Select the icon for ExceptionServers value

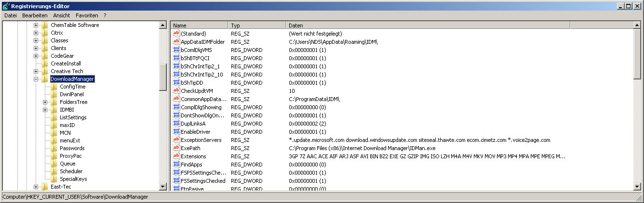coord(176,140)
